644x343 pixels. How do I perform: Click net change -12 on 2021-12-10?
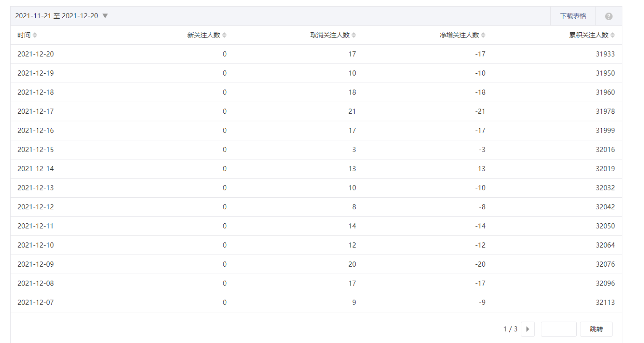click(x=480, y=245)
